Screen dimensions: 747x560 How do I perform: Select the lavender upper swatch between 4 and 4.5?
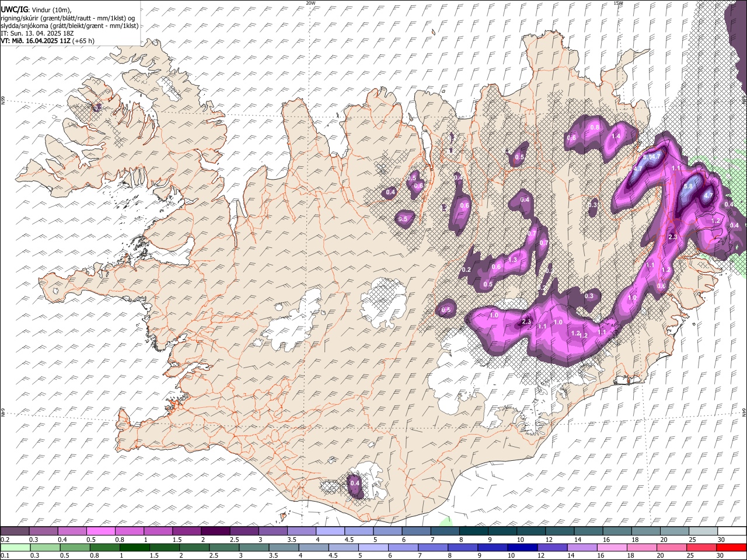coord(330,531)
